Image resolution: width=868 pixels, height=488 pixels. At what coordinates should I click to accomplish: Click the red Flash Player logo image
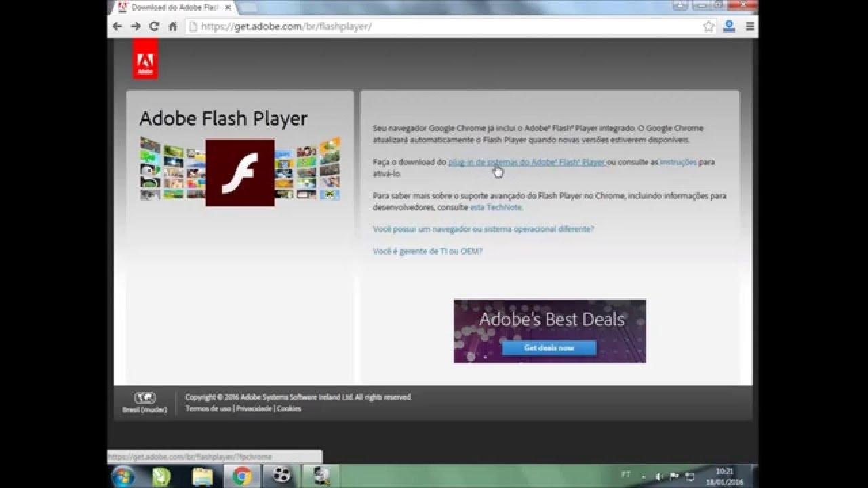240,173
